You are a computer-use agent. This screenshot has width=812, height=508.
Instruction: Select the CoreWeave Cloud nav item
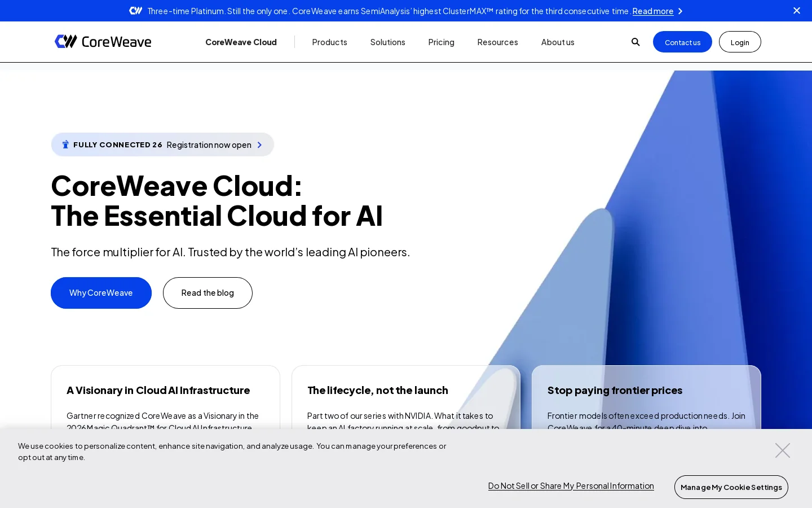[241, 42]
